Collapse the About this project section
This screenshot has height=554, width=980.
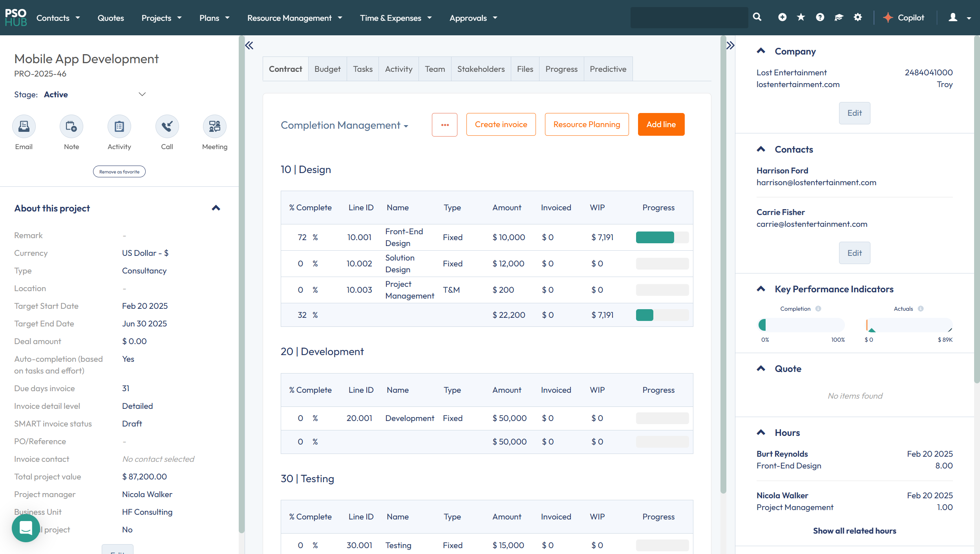point(216,208)
